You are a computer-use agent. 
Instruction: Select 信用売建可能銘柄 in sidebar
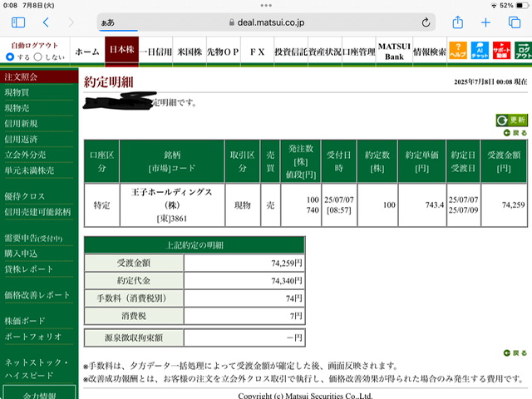pyautogui.click(x=37, y=212)
